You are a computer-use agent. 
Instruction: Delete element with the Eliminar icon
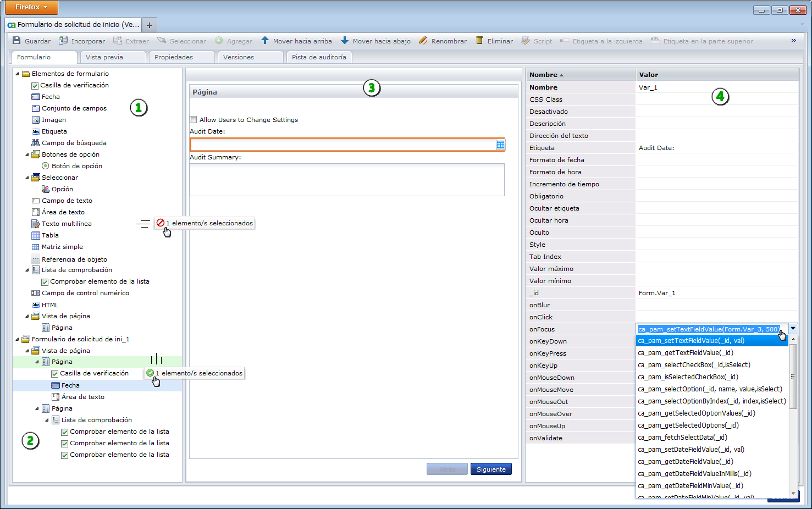tap(479, 41)
